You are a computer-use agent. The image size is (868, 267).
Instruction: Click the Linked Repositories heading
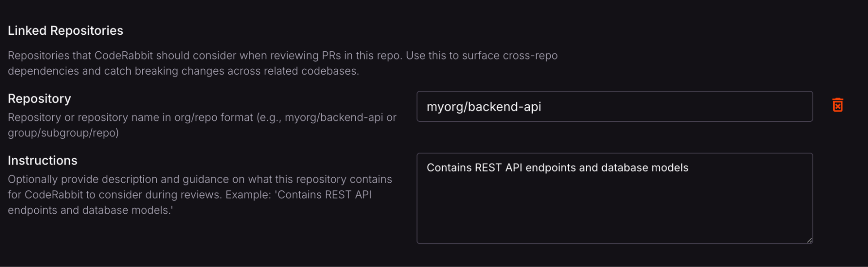pyautogui.click(x=66, y=30)
